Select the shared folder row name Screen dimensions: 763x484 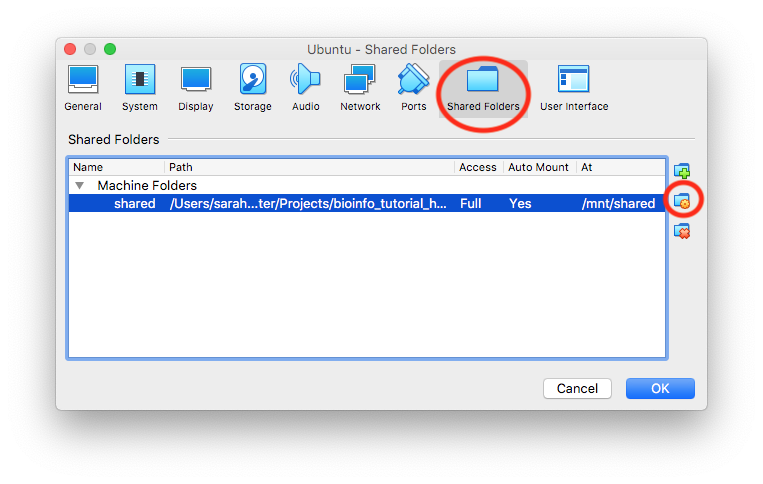pos(134,203)
